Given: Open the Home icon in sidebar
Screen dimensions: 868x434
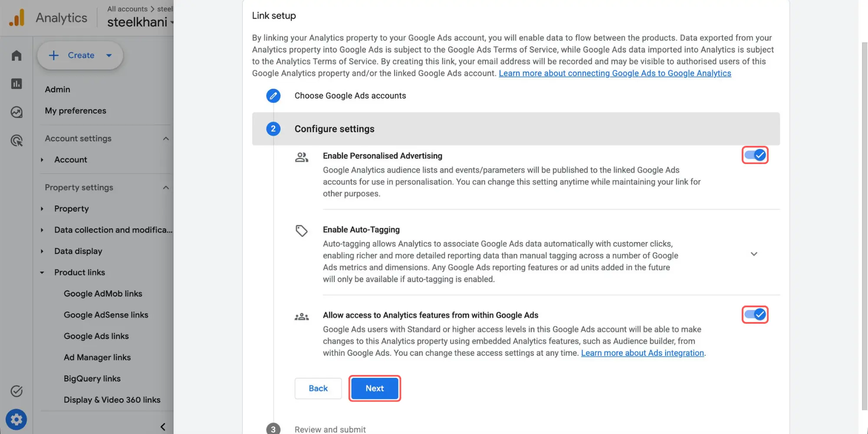Looking at the screenshot, I should pos(16,56).
